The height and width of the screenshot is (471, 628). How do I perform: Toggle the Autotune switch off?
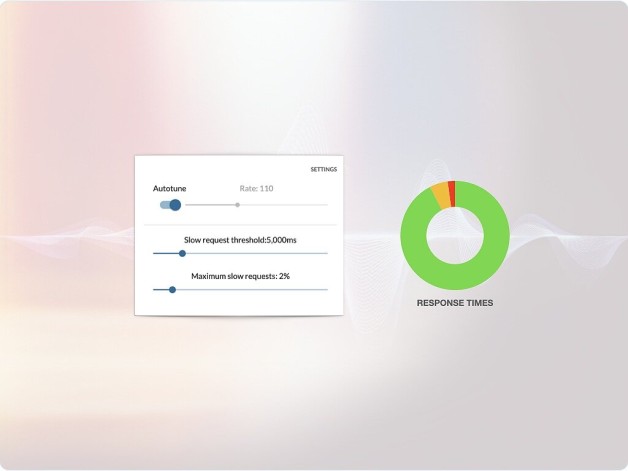coord(170,205)
